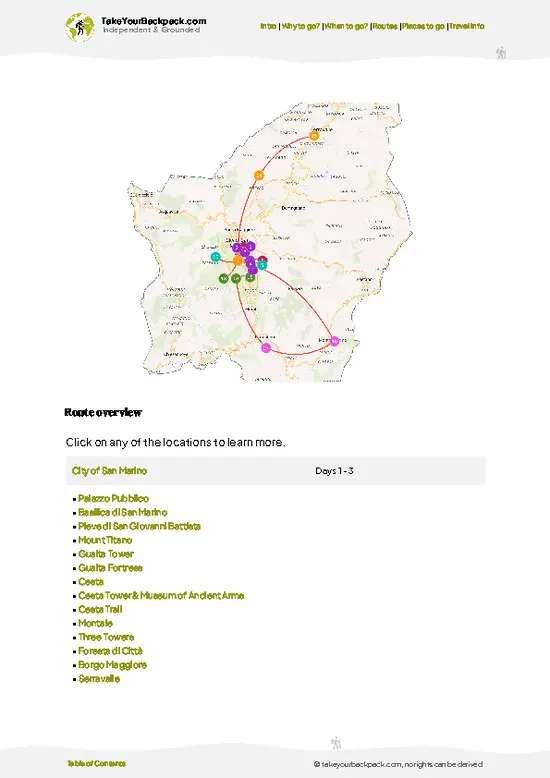Select the pink marker at the map's southern edge
Screen dimensions: 550x778
click(x=266, y=348)
